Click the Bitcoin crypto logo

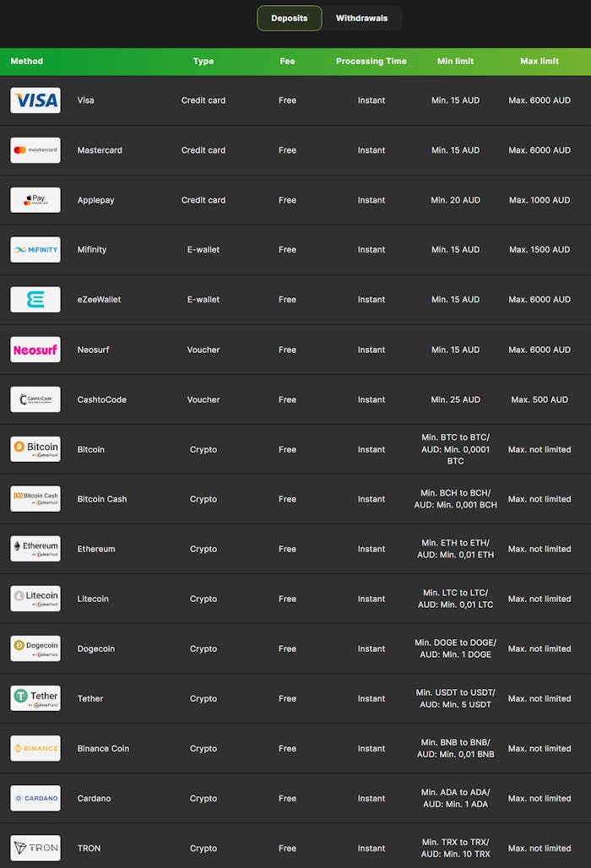[35, 448]
